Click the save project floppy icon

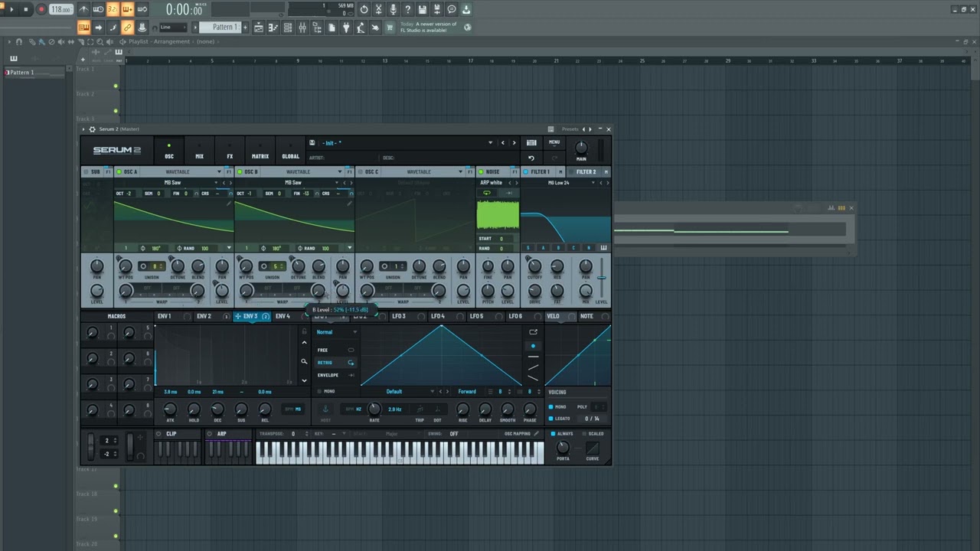(422, 9)
